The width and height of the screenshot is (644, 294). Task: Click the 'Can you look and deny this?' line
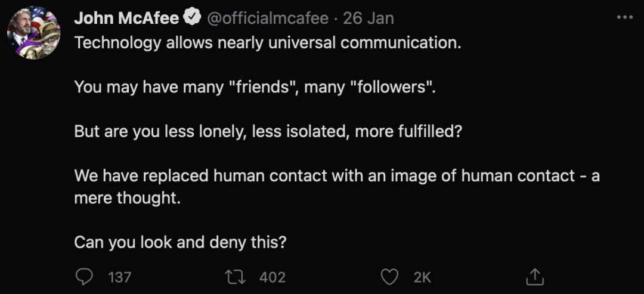pos(180,242)
